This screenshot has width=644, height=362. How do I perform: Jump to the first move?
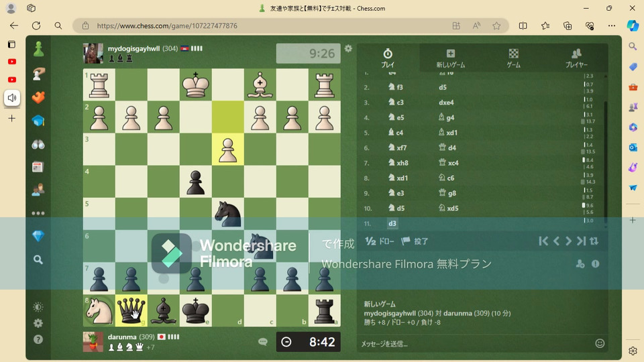[543, 241]
